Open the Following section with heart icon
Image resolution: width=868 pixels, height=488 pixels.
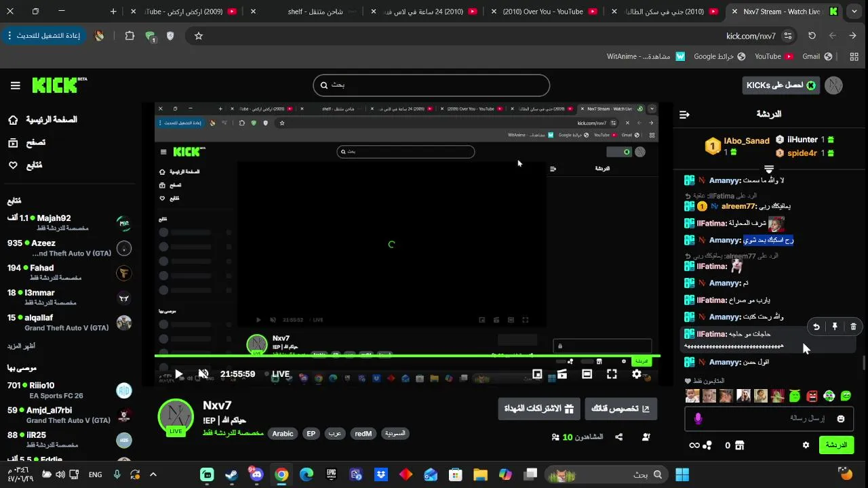(x=24, y=165)
